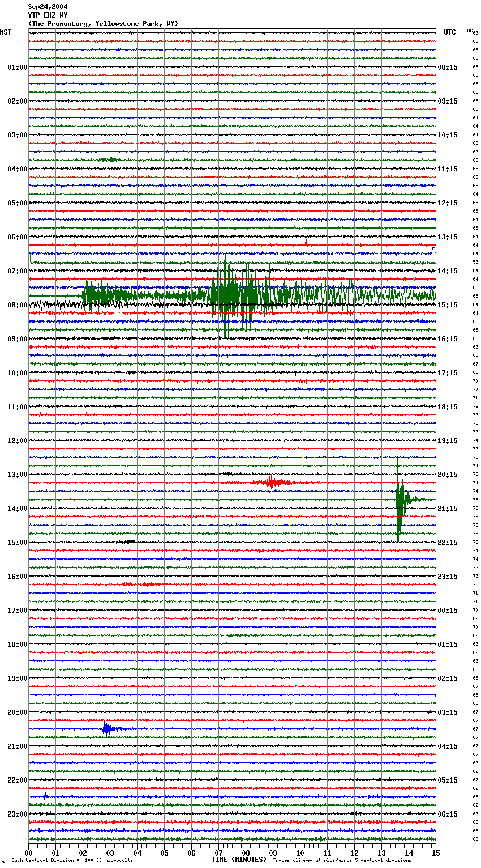Viewport: 481px width, 868px height.
Task: Select the 18:00 MST row label
Action: pos(18,644)
